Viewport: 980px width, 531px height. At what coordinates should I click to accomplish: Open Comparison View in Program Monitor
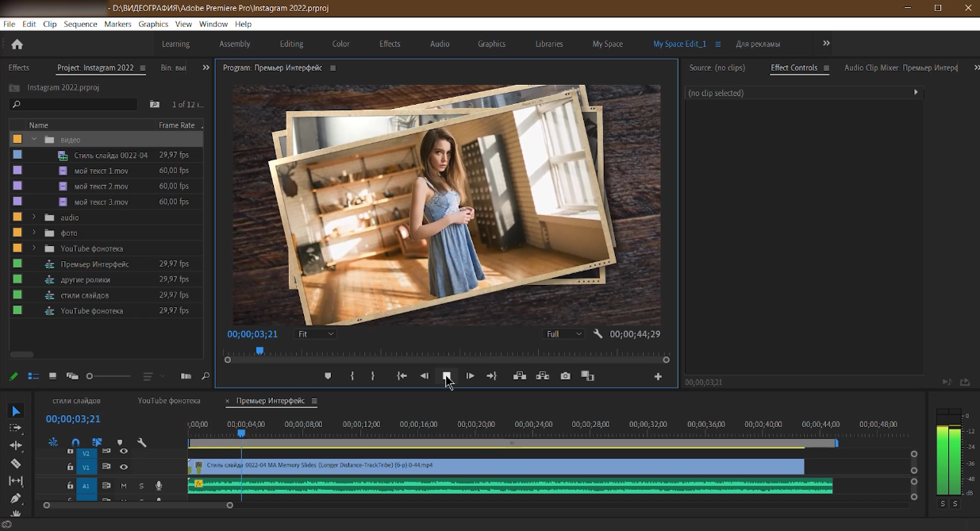tap(587, 376)
